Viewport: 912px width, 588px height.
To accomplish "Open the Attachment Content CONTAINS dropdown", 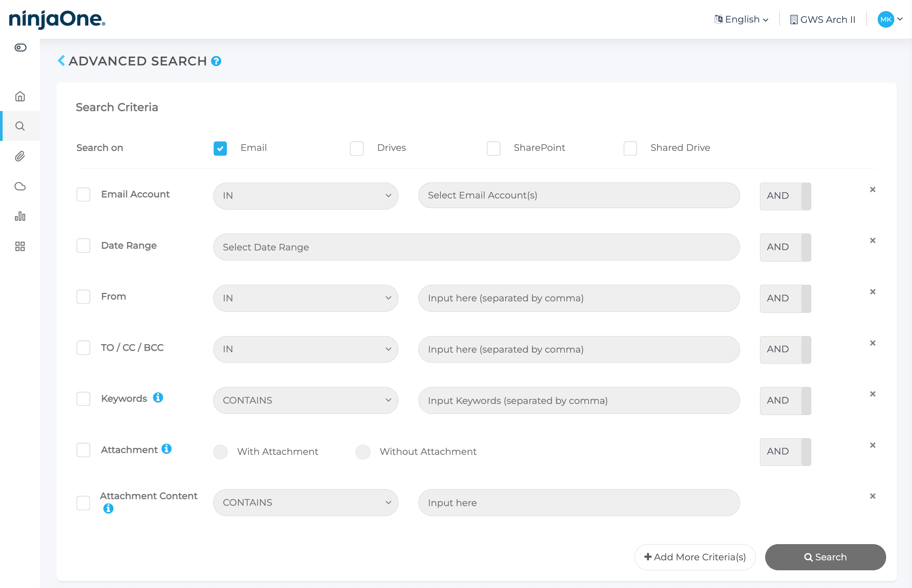I will [x=306, y=502].
